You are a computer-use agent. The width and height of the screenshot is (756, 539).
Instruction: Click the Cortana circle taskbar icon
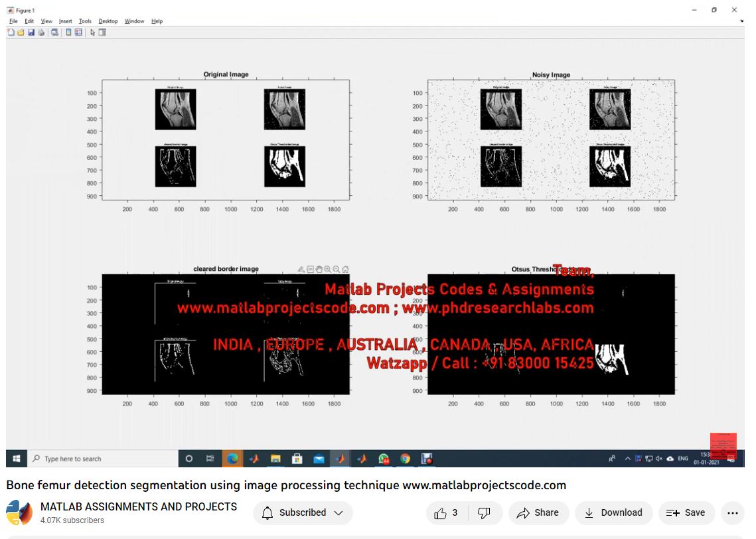[x=189, y=459]
